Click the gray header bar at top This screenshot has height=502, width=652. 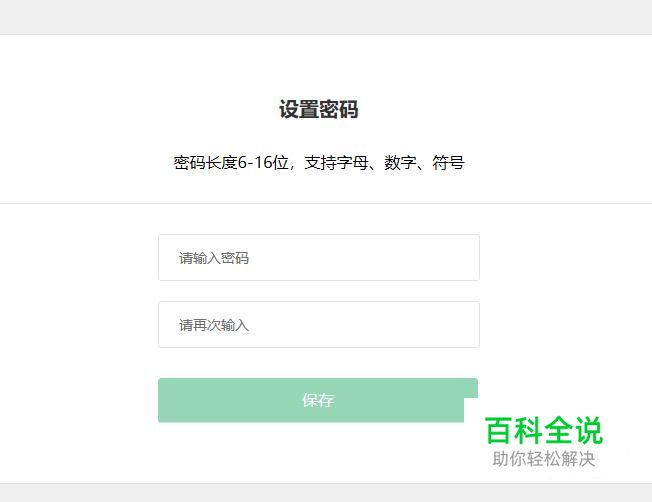click(326, 17)
